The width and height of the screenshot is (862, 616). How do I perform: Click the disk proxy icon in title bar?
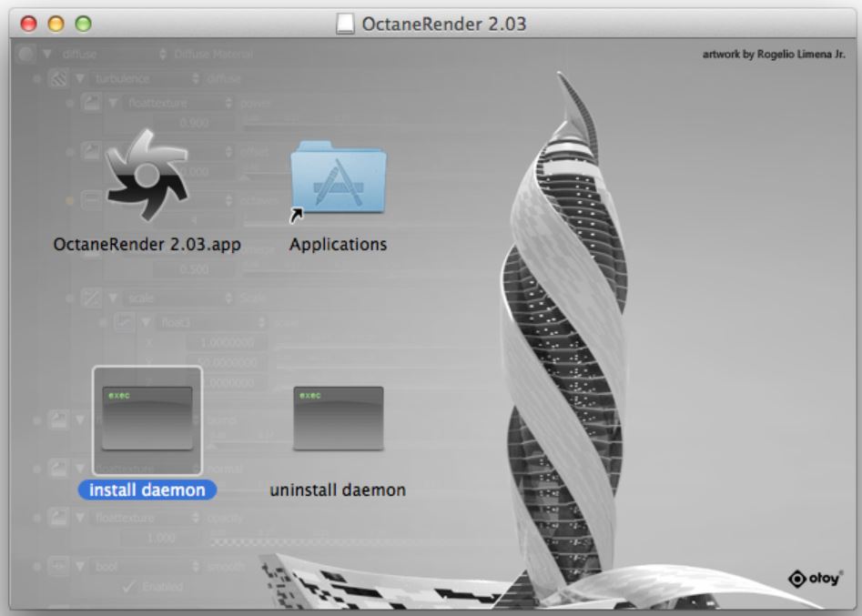pyautogui.click(x=346, y=22)
